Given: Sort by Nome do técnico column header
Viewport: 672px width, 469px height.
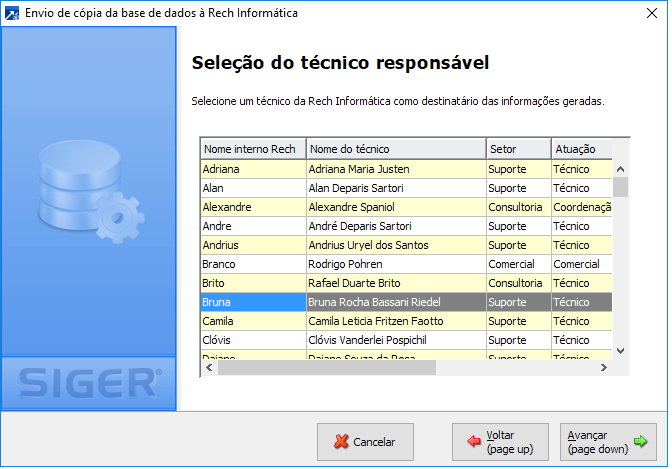Looking at the screenshot, I should point(396,149).
